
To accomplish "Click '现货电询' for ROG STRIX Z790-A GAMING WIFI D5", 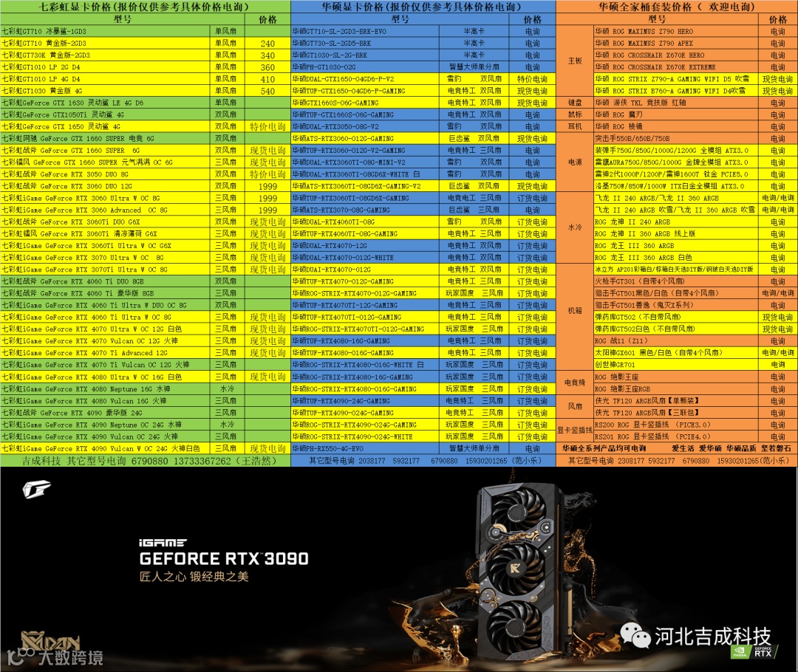I will pyautogui.click(x=777, y=79).
